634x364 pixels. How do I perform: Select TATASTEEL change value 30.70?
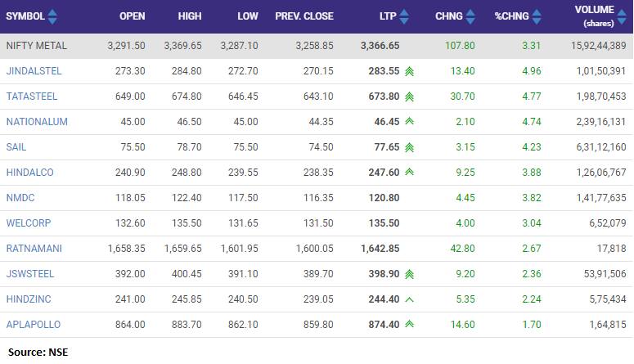tap(462, 97)
